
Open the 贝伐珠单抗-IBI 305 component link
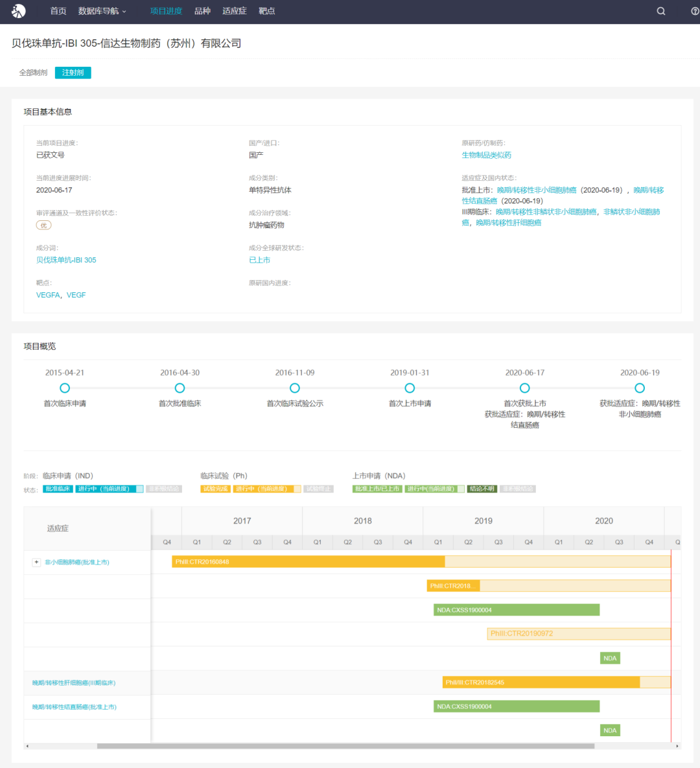tap(66, 260)
